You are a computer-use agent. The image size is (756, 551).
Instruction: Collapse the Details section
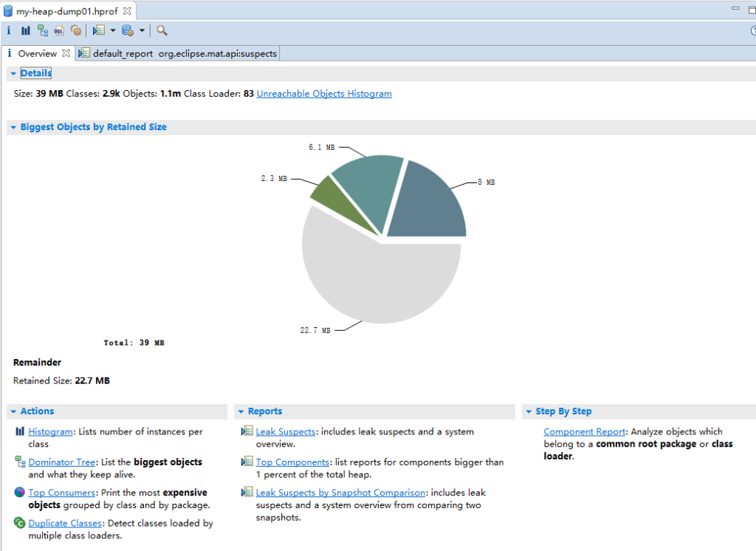pos(13,73)
